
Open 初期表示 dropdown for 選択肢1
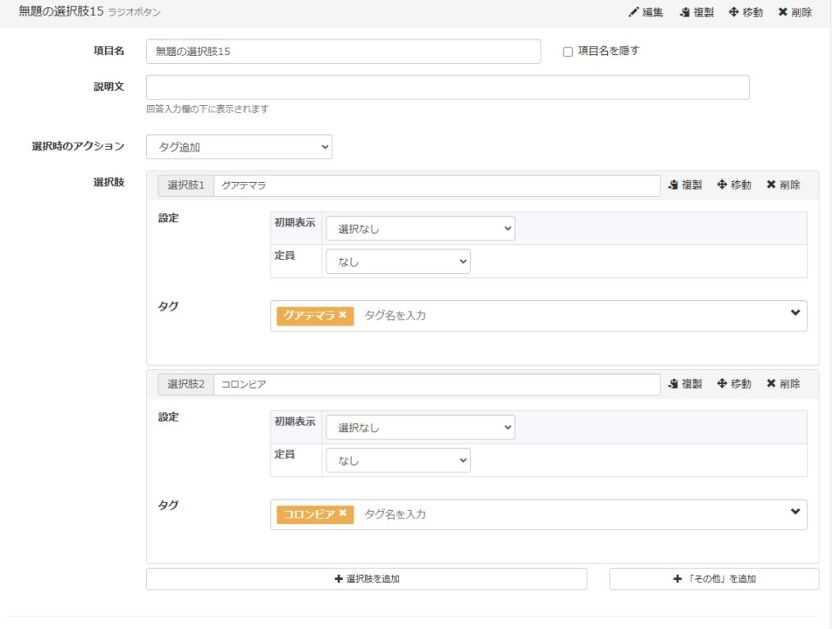tap(420, 229)
